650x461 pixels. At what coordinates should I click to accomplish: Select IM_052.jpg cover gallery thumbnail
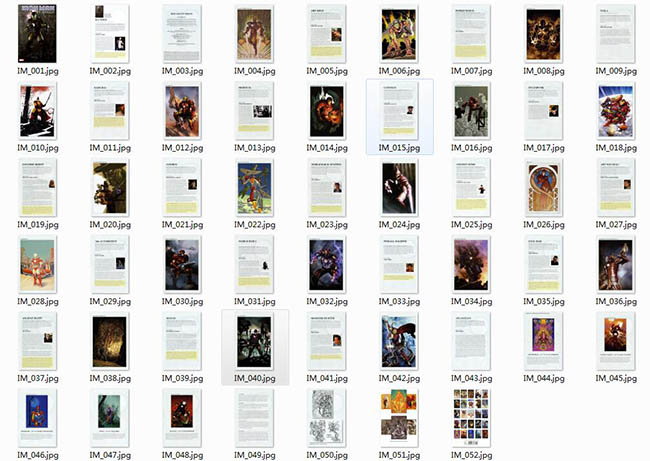471,418
